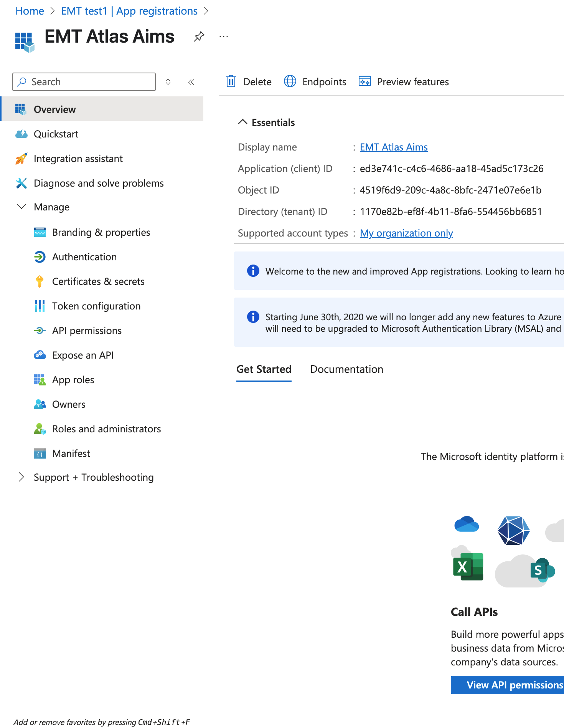Click the Preview features icon
The image size is (564, 728).
click(x=364, y=81)
